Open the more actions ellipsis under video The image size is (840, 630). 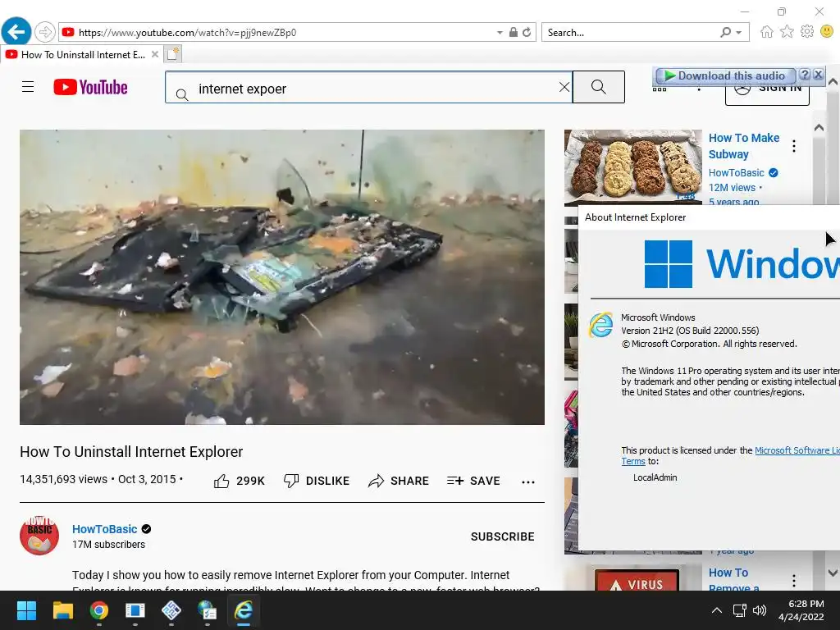(x=528, y=482)
